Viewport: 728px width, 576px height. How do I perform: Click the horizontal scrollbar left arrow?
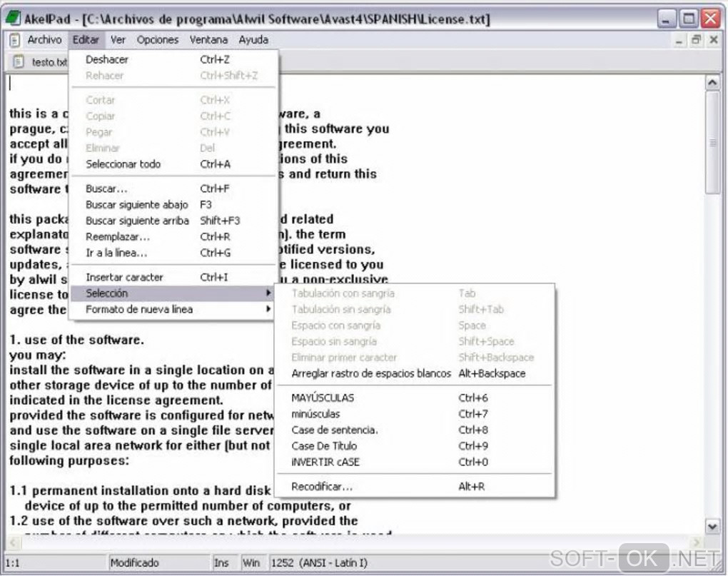pos(13,542)
